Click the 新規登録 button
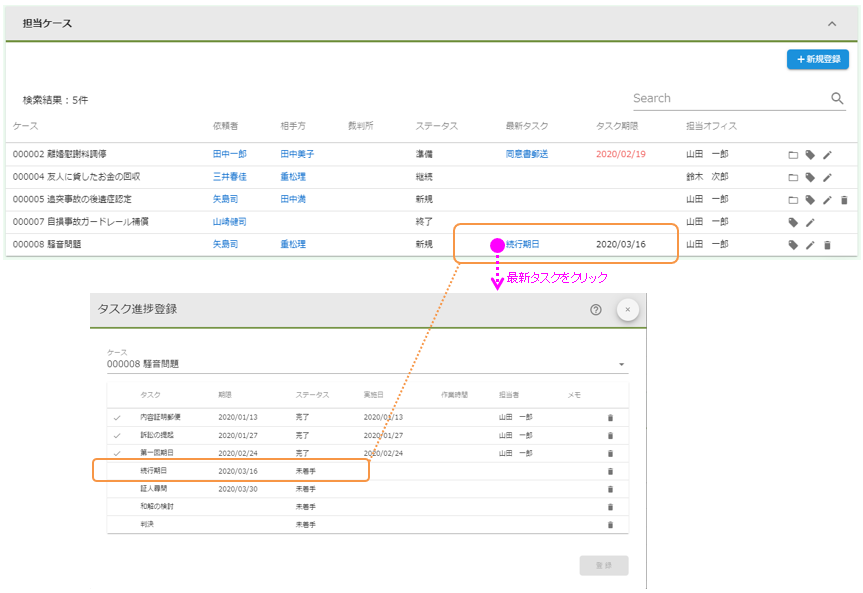Screen dimensions: 863x593 pos(817,59)
